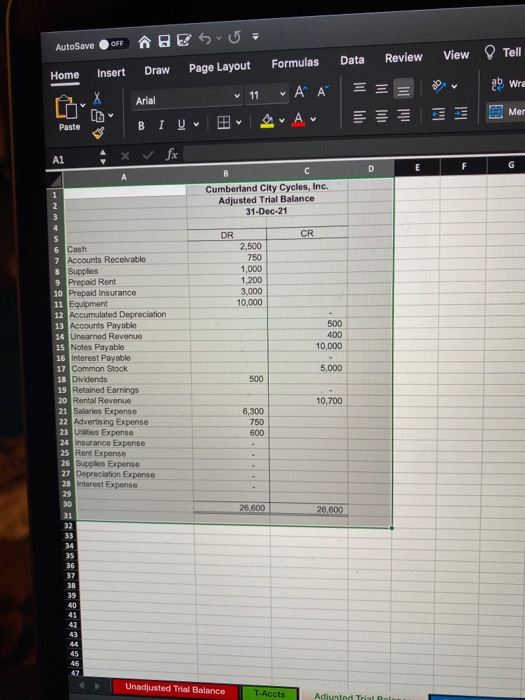Click the Increase Indent icon
Viewport: 525px width, 700px height.
(461, 113)
